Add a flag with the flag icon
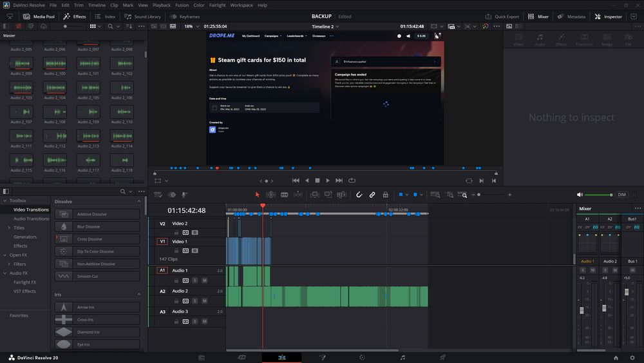Screen dimensions: 644x363 tap(401, 195)
